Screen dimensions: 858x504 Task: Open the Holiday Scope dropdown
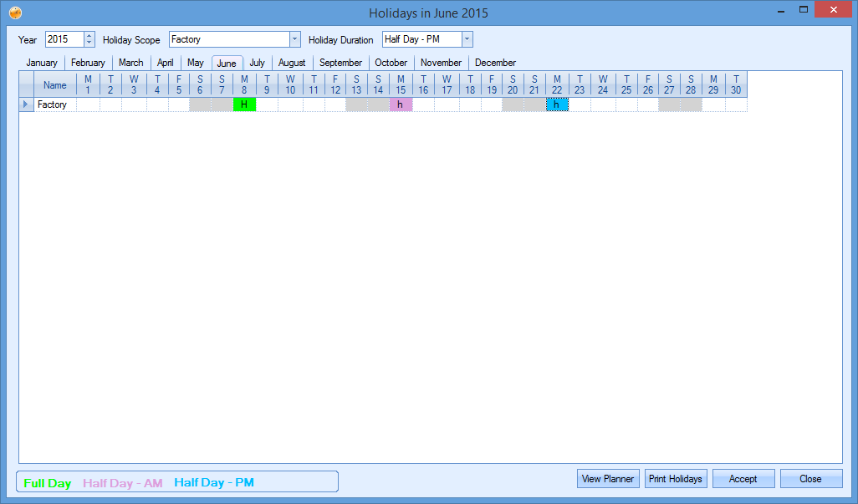tap(294, 39)
